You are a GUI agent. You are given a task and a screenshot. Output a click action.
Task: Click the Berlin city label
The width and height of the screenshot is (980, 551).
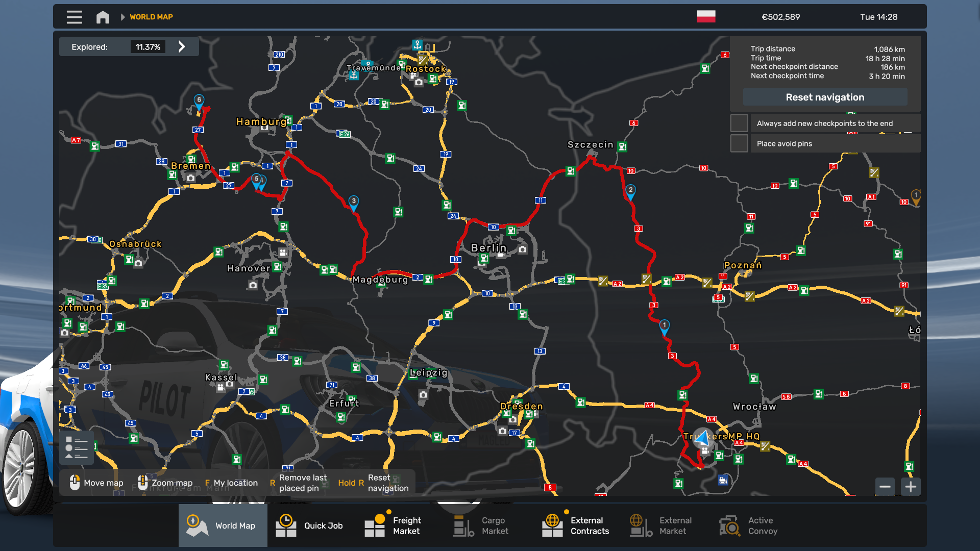[x=488, y=248]
